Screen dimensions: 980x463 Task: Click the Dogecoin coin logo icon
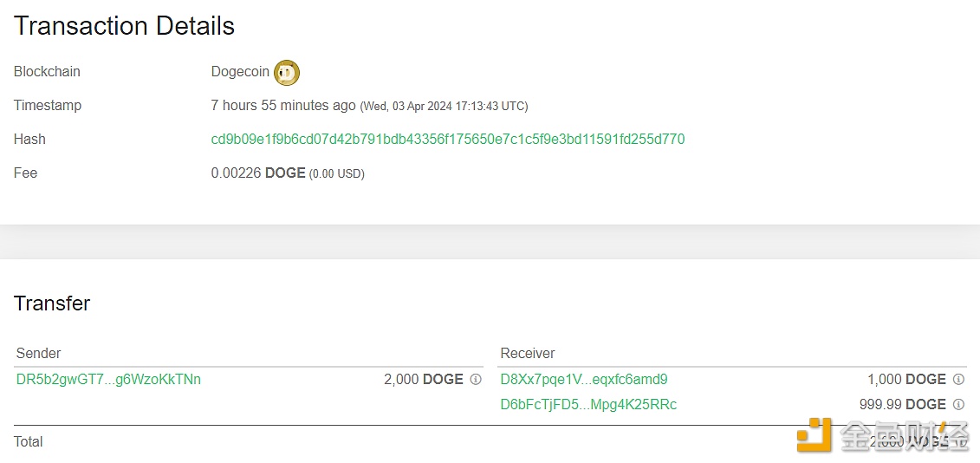(287, 73)
